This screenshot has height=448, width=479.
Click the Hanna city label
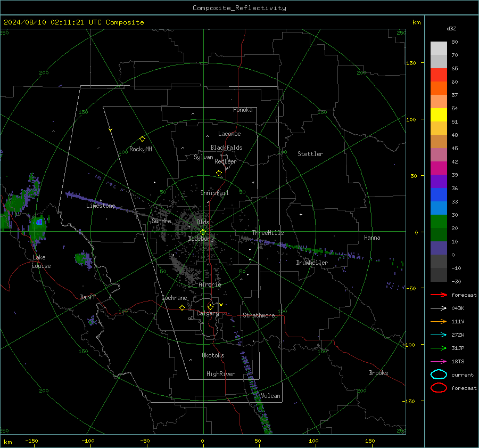372,238
